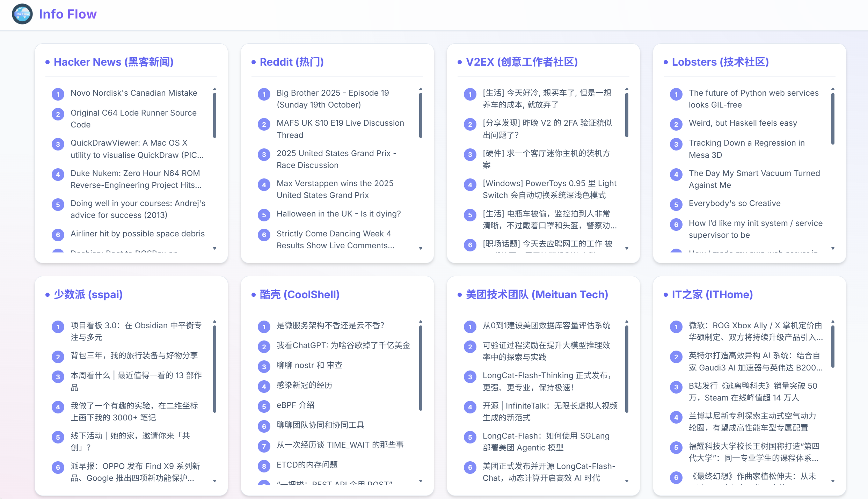Click number 3 badge beside B站发行 headline

point(676,387)
